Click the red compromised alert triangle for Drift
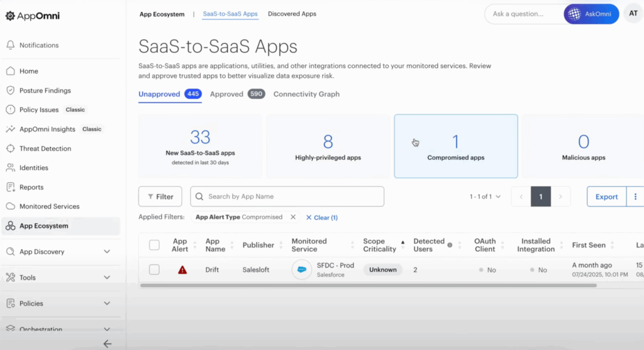 pos(182,269)
